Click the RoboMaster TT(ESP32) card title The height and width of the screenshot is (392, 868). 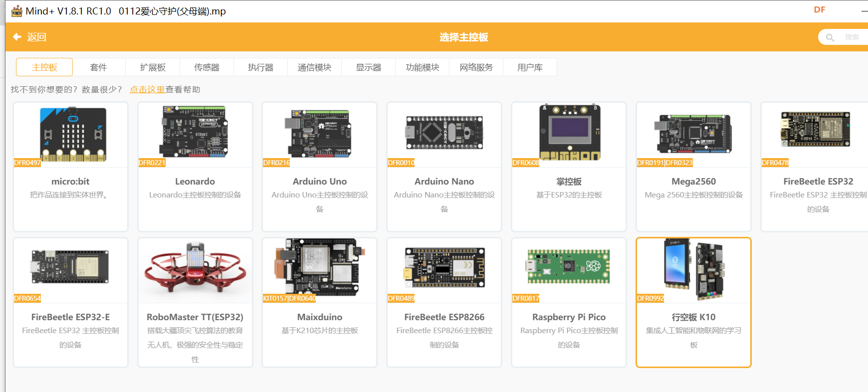[195, 317]
